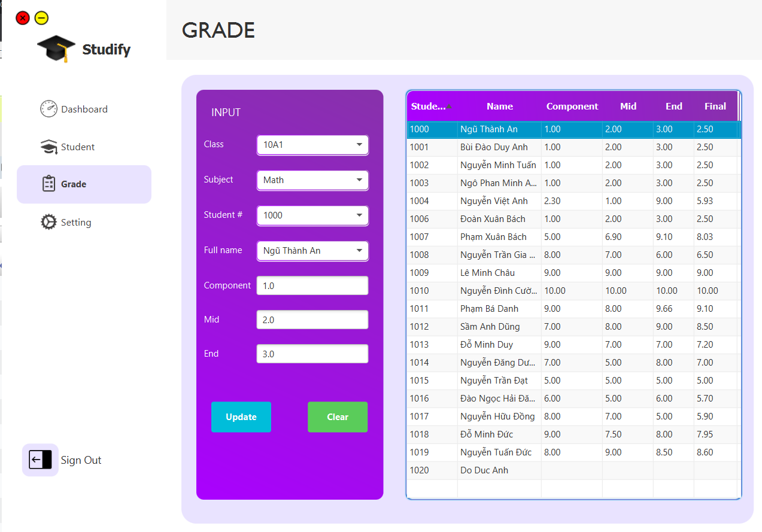Select the row for Sầm Anh Dũng
This screenshot has width=762, height=532.
click(574, 327)
